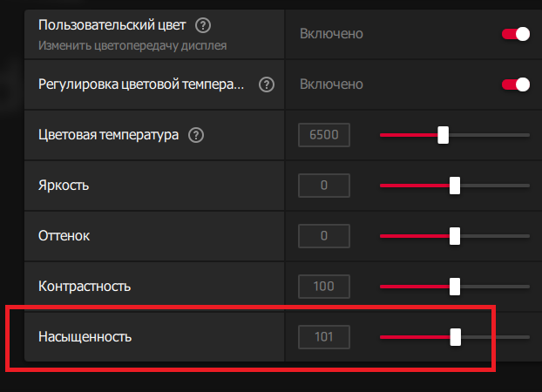
Task: Click the Насыщенность field showing 101
Action: [324, 336]
